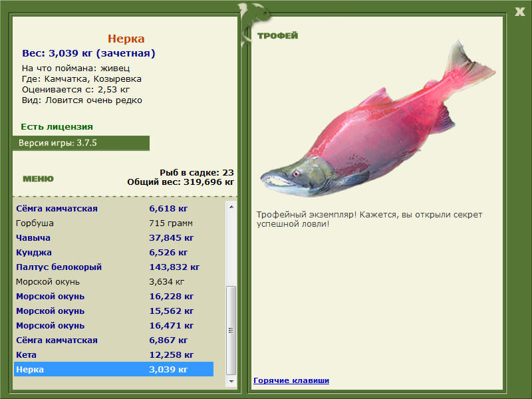Screen dimensions: 532x399
Task: Select Морской окунь 16,228 кг row
Action: (x=114, y=296)
